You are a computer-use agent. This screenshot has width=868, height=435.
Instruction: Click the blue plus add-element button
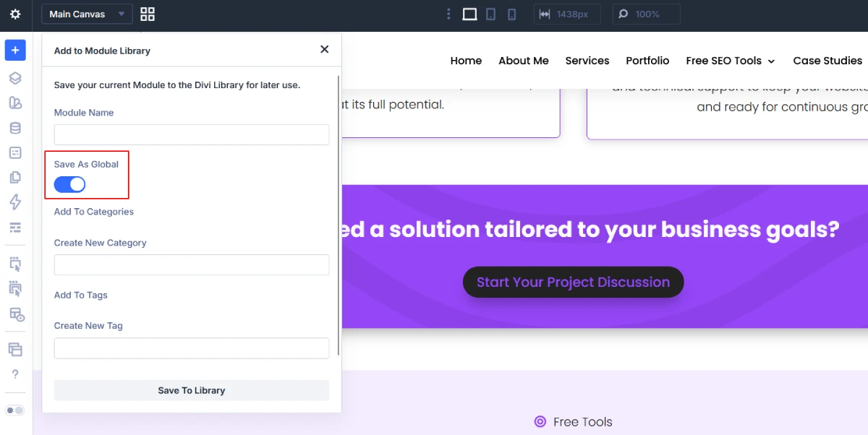(15, 51)
